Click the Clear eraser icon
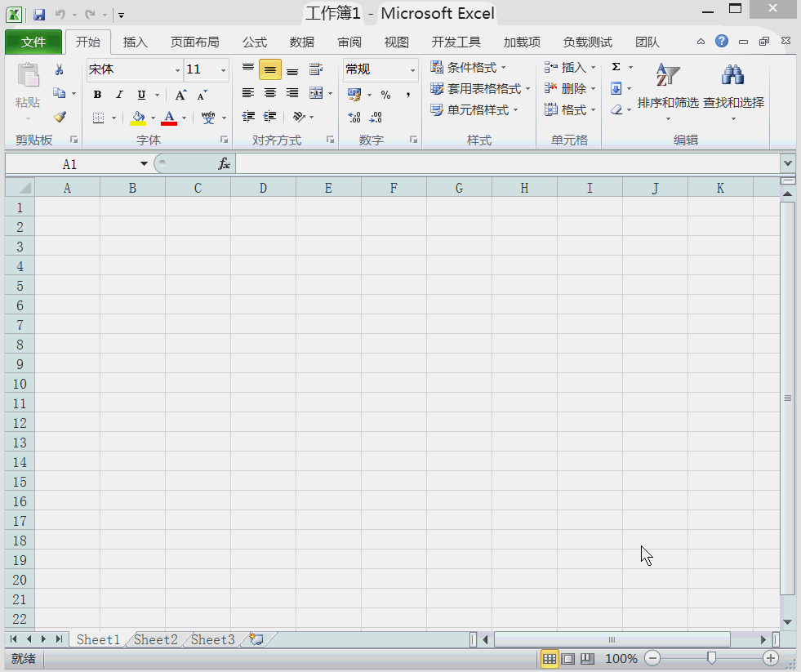This screenshot has height=672, width=801. coord(616,110)
